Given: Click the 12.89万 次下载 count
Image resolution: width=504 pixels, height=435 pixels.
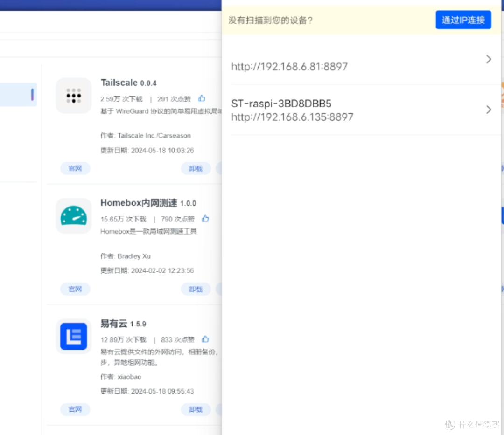Looking at the screenshot, I should point(123,339).
